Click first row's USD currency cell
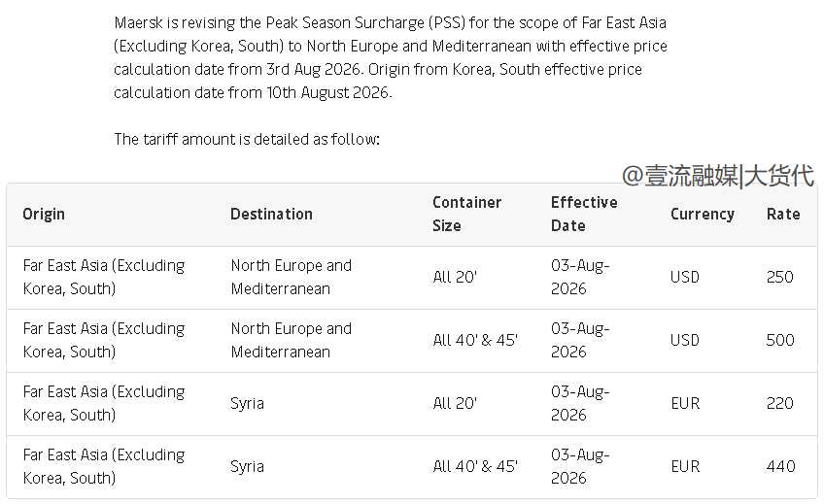This screenshot has height=504, width=824. [x=685, y=277]
